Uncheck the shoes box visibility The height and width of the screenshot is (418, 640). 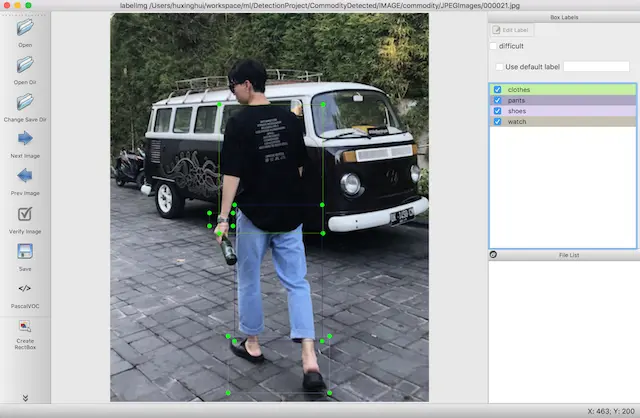tap(498, 111)
